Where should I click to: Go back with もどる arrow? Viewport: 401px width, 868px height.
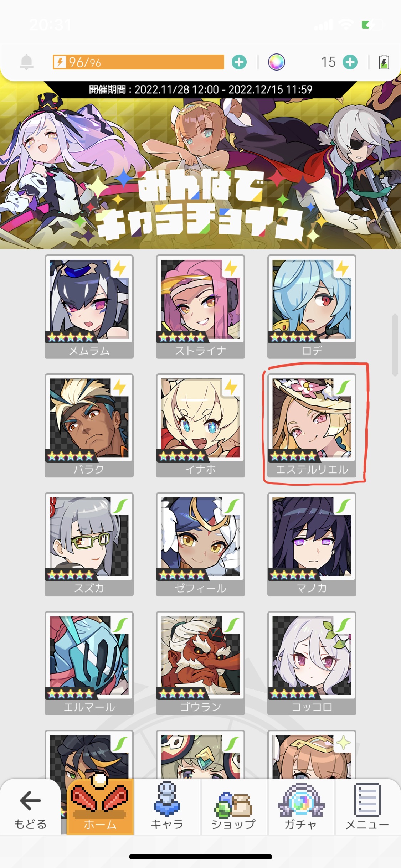[30, 807]
